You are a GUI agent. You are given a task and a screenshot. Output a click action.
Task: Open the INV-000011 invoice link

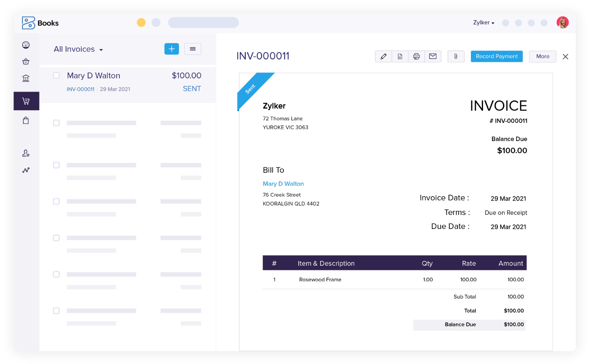(81, 89)
